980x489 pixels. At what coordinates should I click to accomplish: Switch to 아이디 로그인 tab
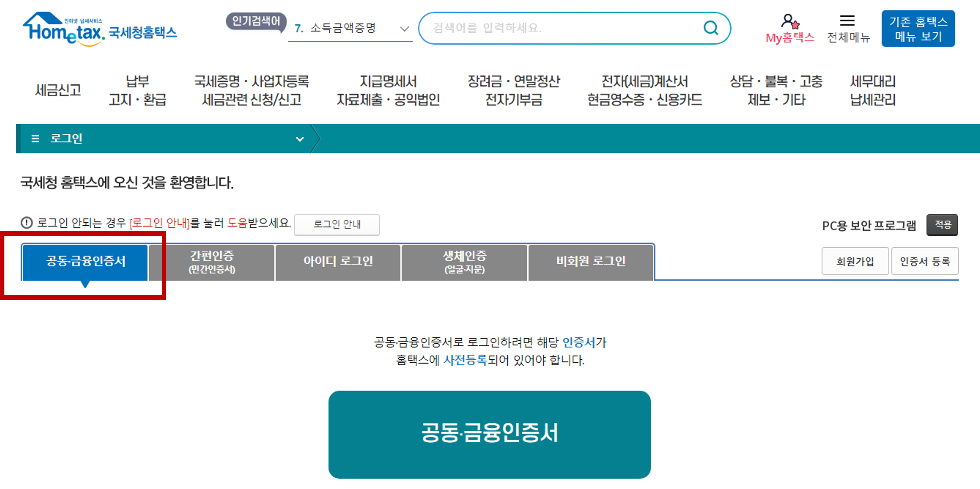pos(338,262)
